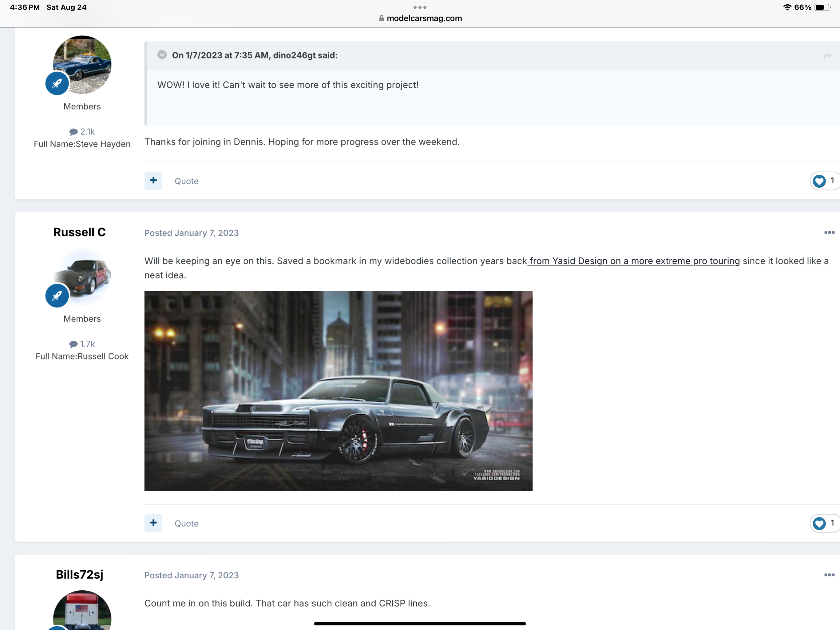Click the rank badge on Steve Hayden's avatar
Viewport: 840px width, 630px height.
(57, 83)
